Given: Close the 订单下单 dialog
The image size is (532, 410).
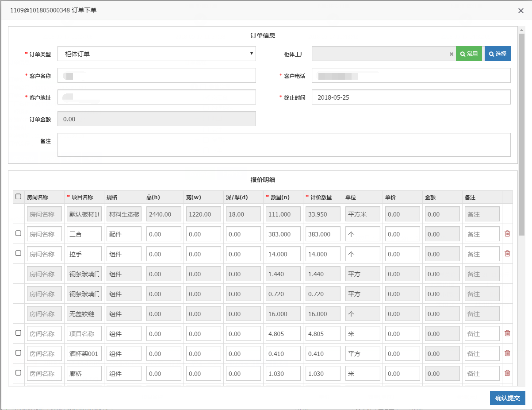Looking at the screenshot, I should [521, 11].
